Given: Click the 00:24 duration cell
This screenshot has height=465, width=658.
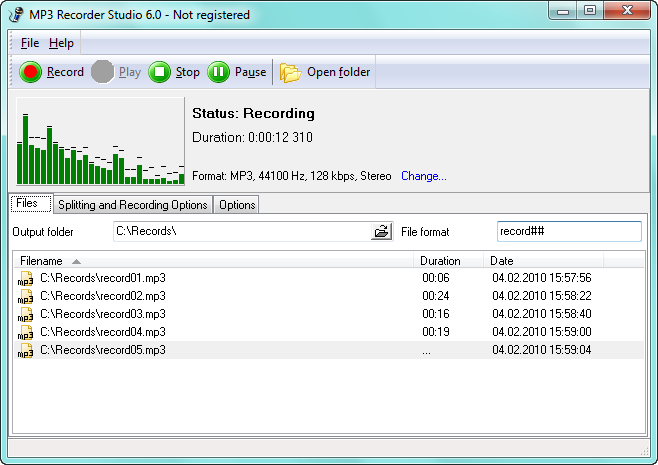Looking at the screenshot, I should click(x=436, y=296).
